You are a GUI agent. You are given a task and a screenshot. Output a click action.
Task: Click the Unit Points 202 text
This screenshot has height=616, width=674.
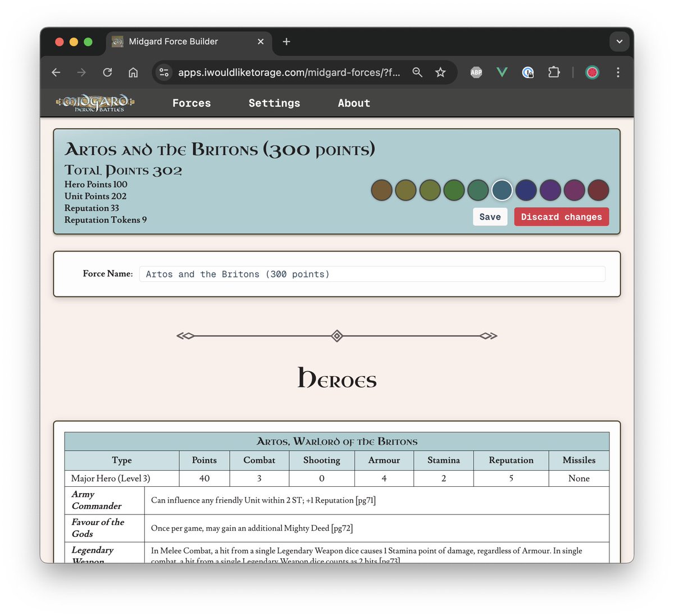point(95,196)
